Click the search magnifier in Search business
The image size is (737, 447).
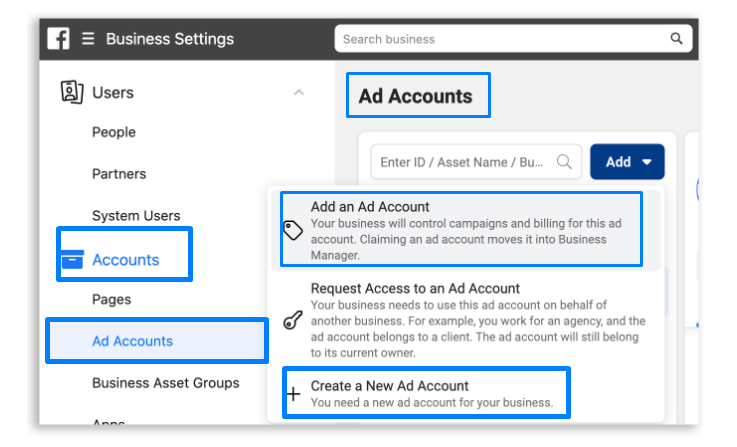(676, 39)
